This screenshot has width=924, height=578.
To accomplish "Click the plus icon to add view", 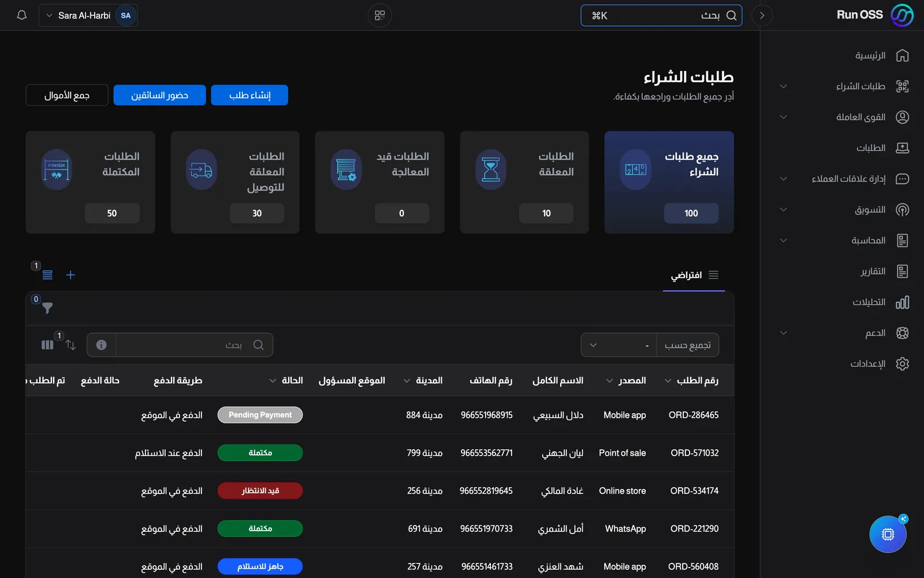I will pos(70,275).
